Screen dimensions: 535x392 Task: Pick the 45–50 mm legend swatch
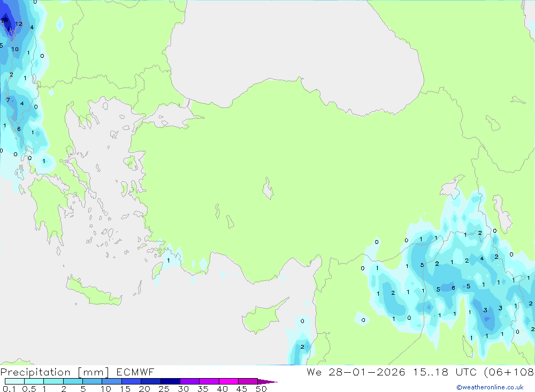(248, 381)
